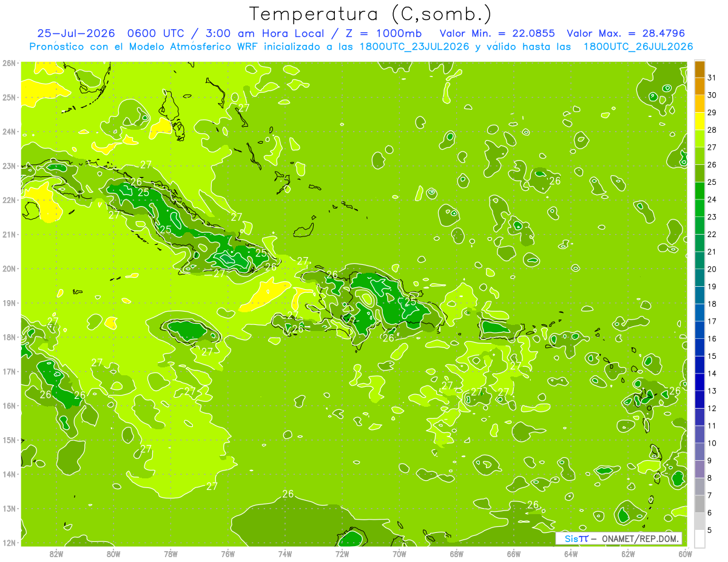Click the "Valor Min. = 22.0855" readout

click(x=497, y=33)
